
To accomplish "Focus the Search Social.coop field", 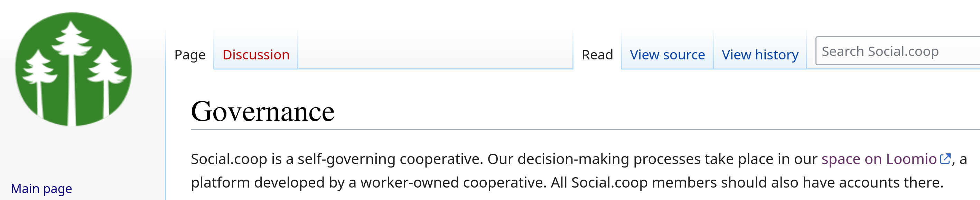I will (x=894, y=51).
